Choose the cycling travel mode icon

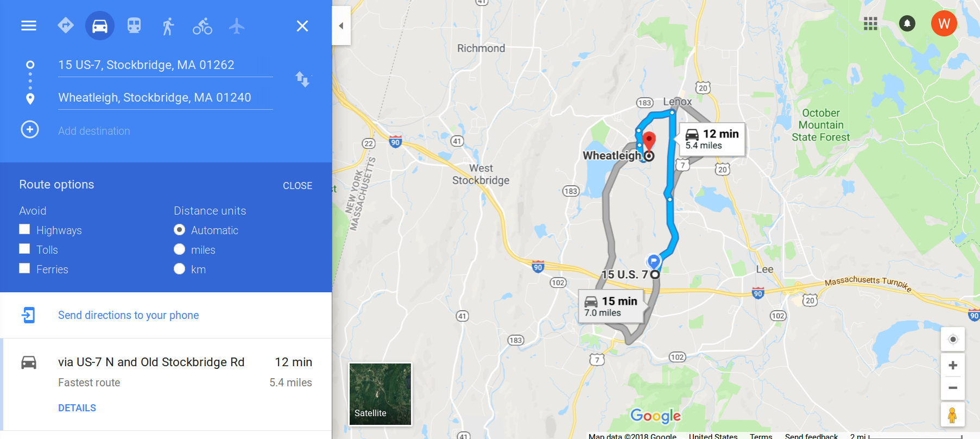point(203,26)
